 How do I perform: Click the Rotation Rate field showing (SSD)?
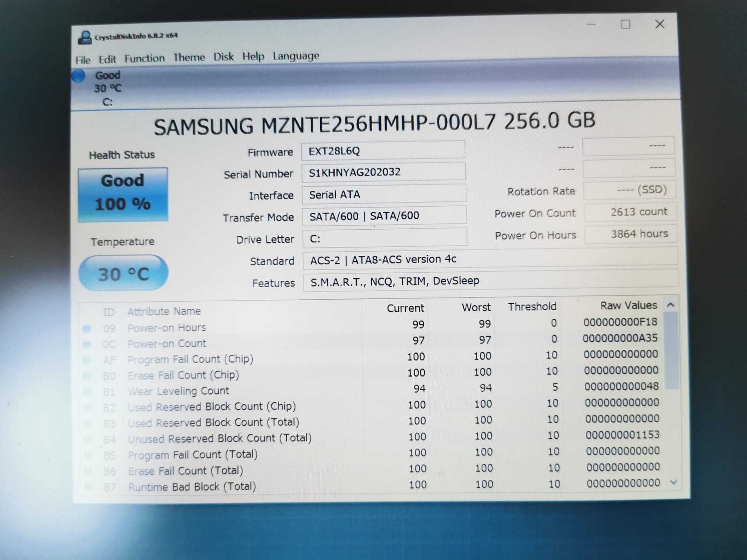click(629, 190)
